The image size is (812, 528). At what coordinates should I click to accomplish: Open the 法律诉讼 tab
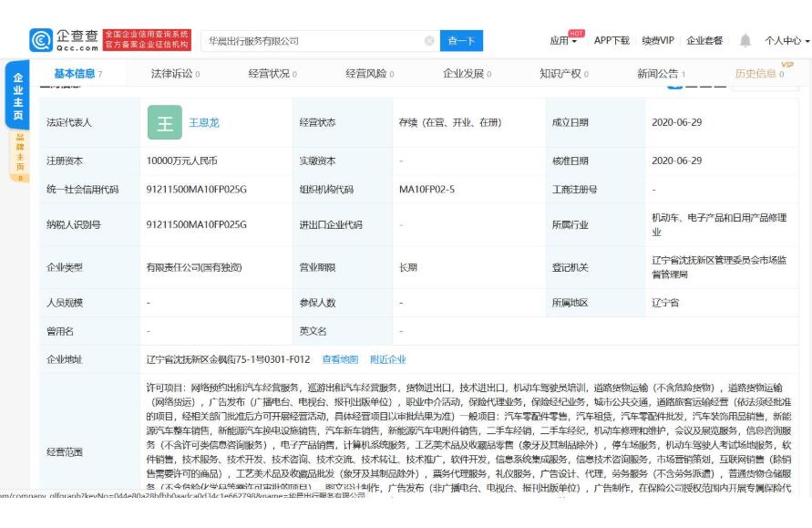tap(175, 74)
